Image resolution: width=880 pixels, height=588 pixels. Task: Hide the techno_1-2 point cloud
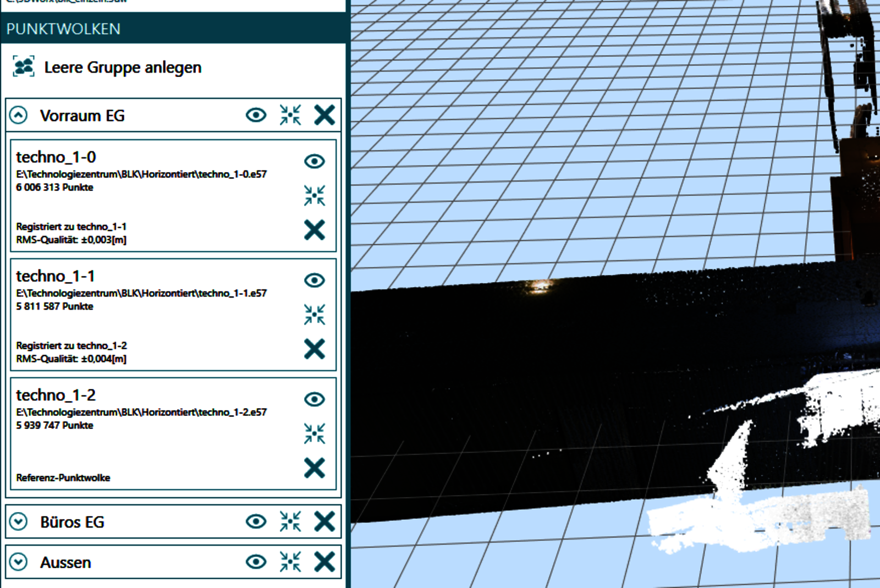click(315, 399)
